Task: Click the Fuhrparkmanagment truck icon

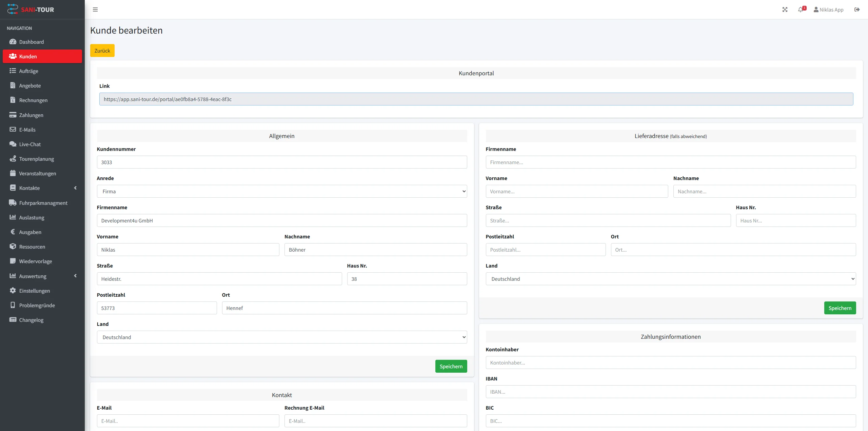Action: 13,203
